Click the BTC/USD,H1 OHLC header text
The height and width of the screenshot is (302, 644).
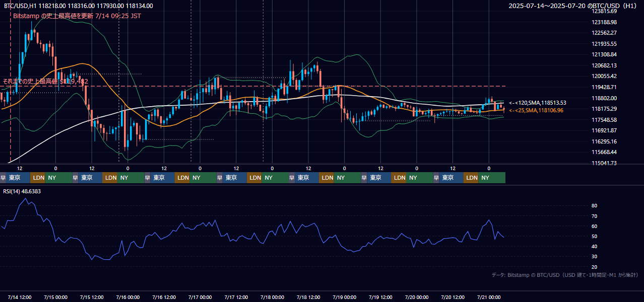(x=79, y=6)
